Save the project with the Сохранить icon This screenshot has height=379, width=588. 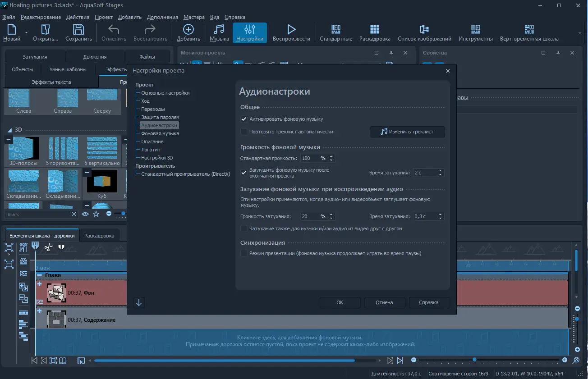point(78,30)
